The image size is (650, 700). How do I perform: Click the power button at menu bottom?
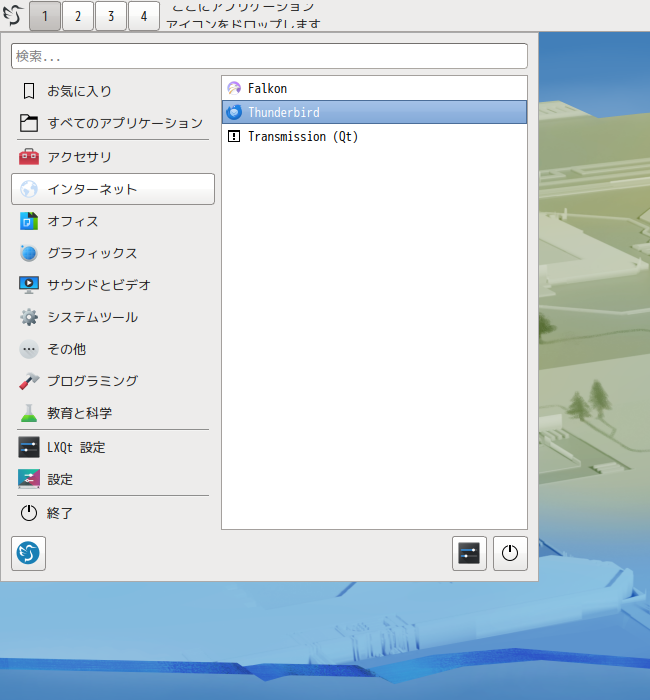pos(510,554)
